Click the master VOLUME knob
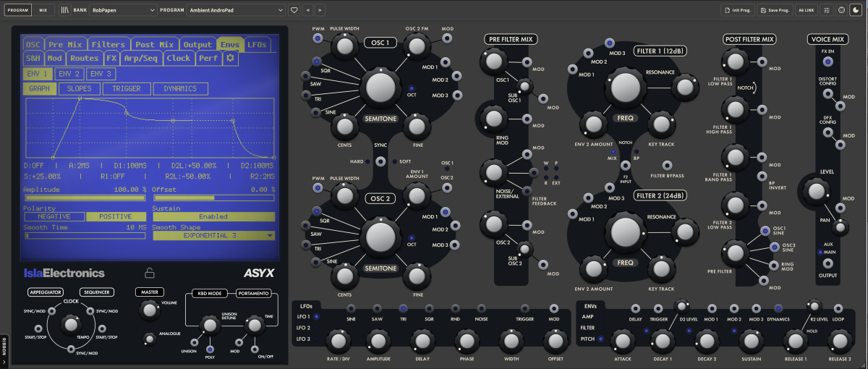This screenshot has height=369, width=868. coord(149,310)
